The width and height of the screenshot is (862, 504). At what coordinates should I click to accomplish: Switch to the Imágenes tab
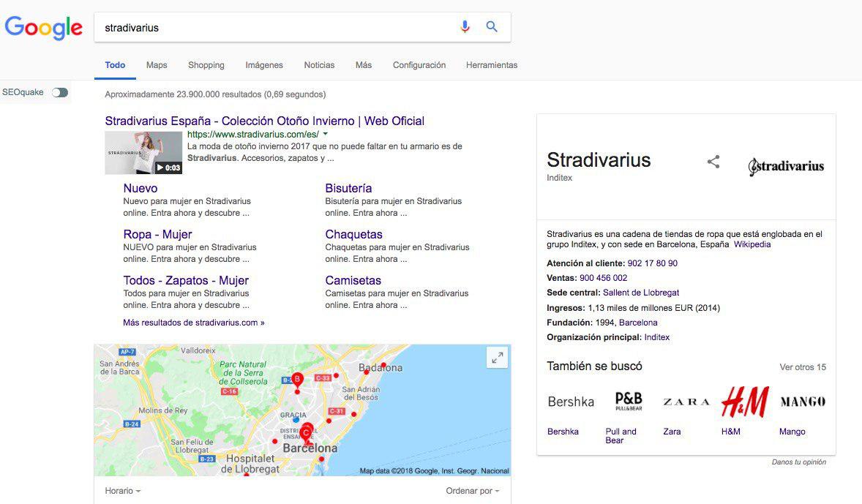click(264, 65)
